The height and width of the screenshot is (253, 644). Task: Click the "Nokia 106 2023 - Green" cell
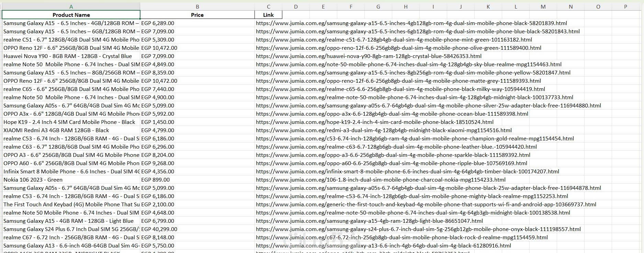click(x=71, y=180)
